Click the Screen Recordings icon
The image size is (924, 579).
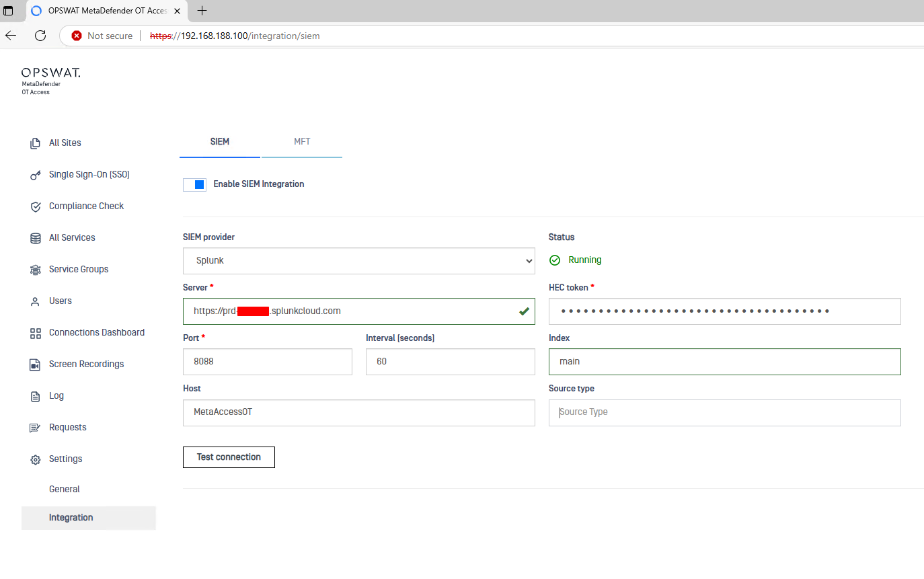(36, 364)
